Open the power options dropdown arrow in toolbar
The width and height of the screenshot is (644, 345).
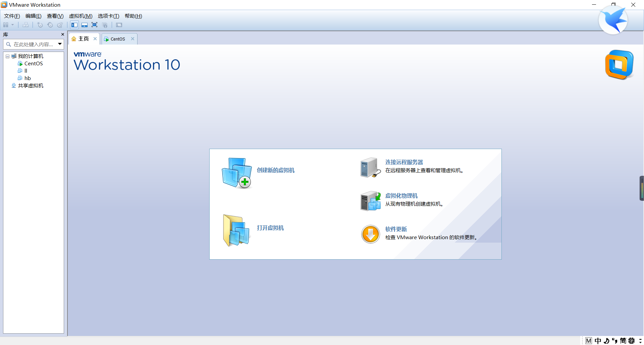pyautogui.click(x=13, y=25)
